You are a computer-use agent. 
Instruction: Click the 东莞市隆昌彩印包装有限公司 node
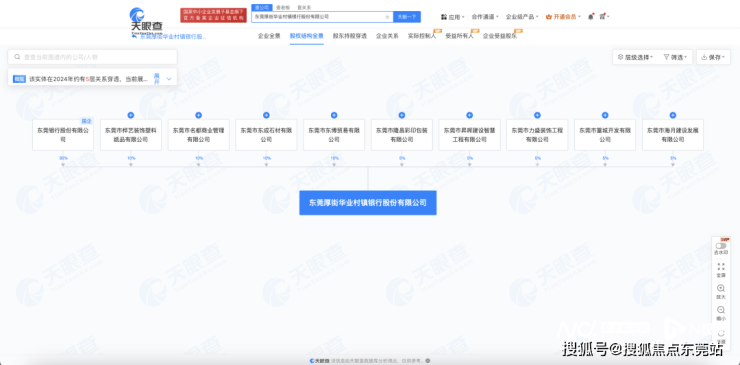[x=402, y=135]
